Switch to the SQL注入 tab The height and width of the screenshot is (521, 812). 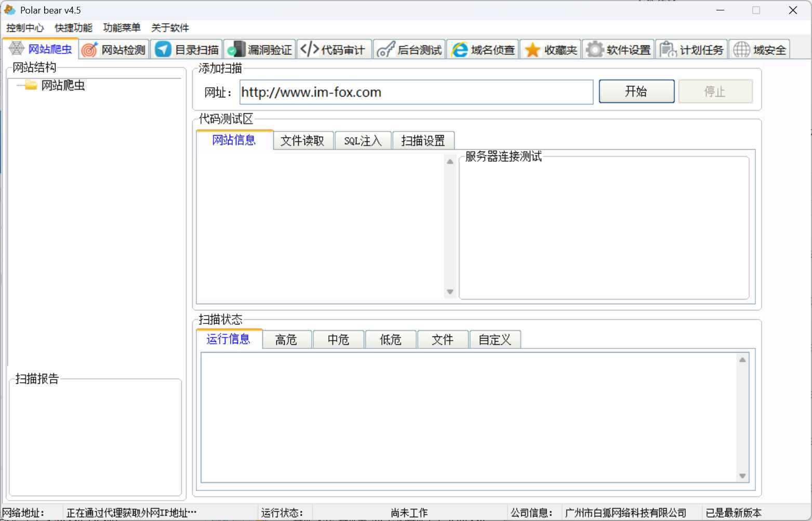tap(363, 141)
